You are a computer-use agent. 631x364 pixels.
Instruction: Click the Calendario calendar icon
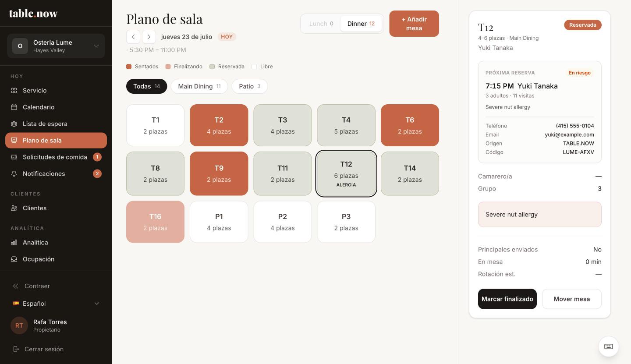pos(14,107)
